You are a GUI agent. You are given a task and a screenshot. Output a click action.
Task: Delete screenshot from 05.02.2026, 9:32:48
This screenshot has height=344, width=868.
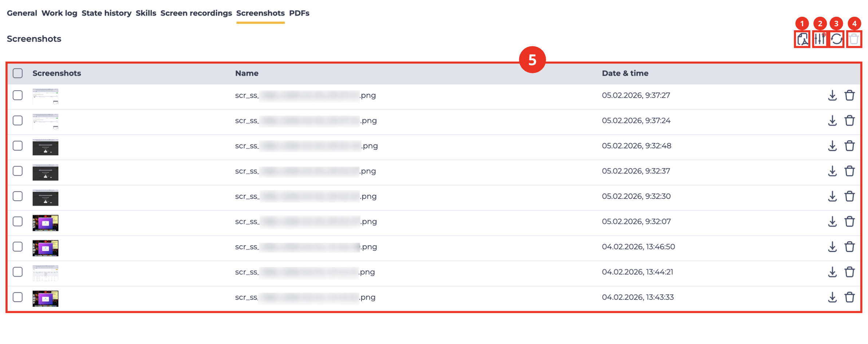pos(850,146)
